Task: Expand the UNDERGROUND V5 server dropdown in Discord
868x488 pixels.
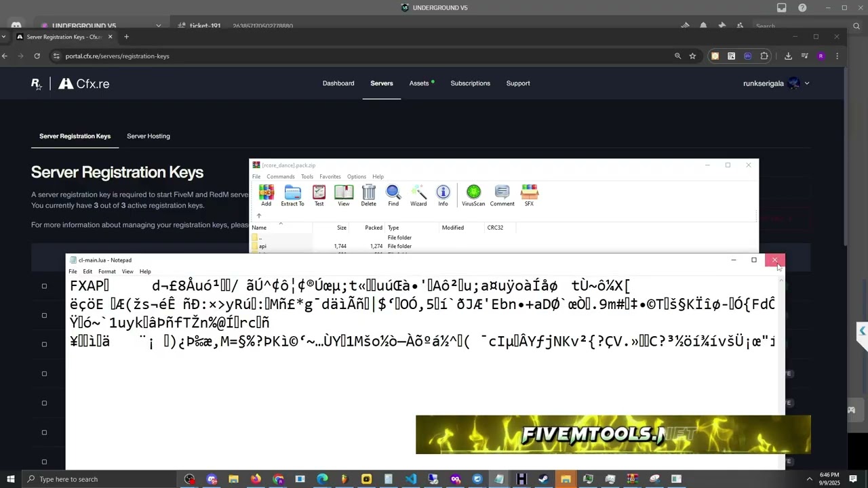Action: [x=158, y=26]
